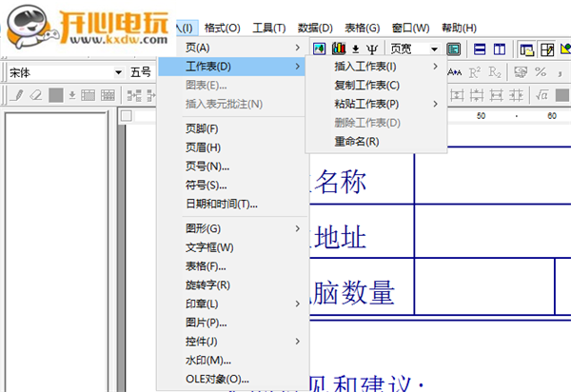Open the 五号 font size box
The height and width of the screenshot is (392, 571).
[x=141, y=72]
